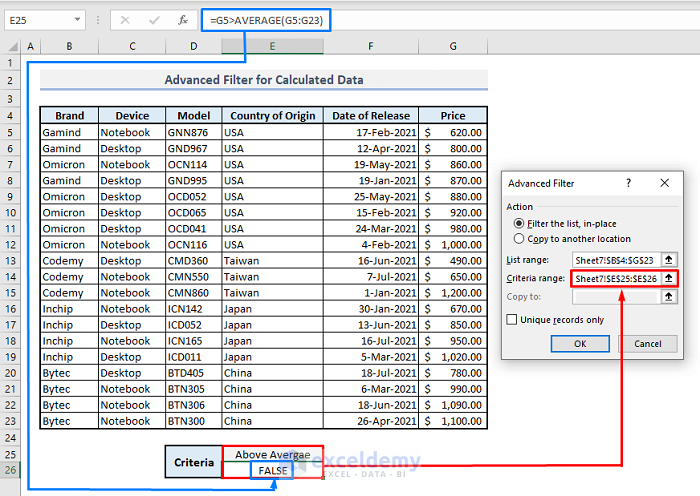Click the Insert Function fx icon
700x496 pixels.
click(x=183, y=19)
